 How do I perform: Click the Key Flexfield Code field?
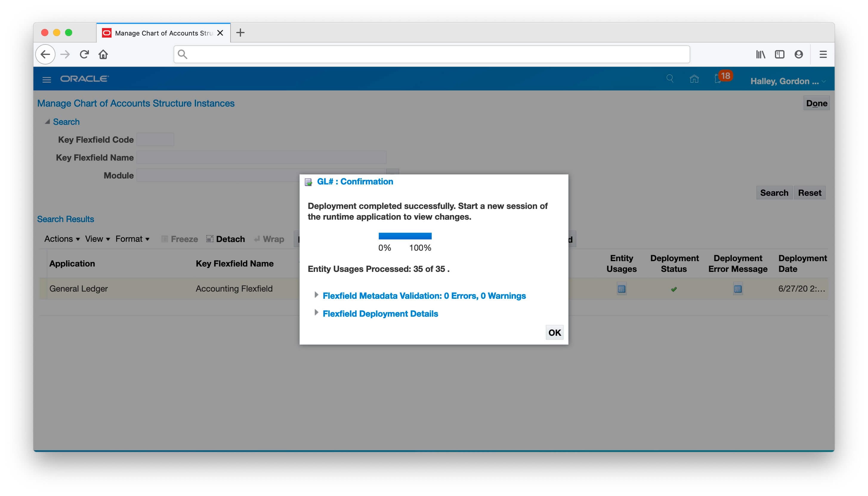tap(155, 140)
